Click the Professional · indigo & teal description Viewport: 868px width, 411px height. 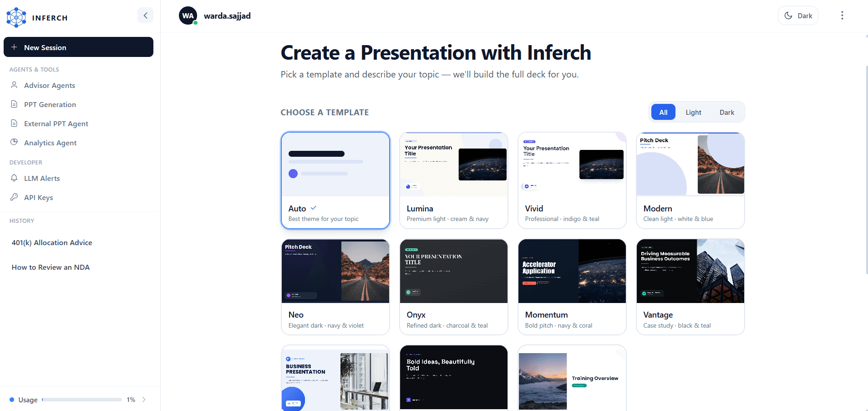pyautogui.click(x=562, y=219)
